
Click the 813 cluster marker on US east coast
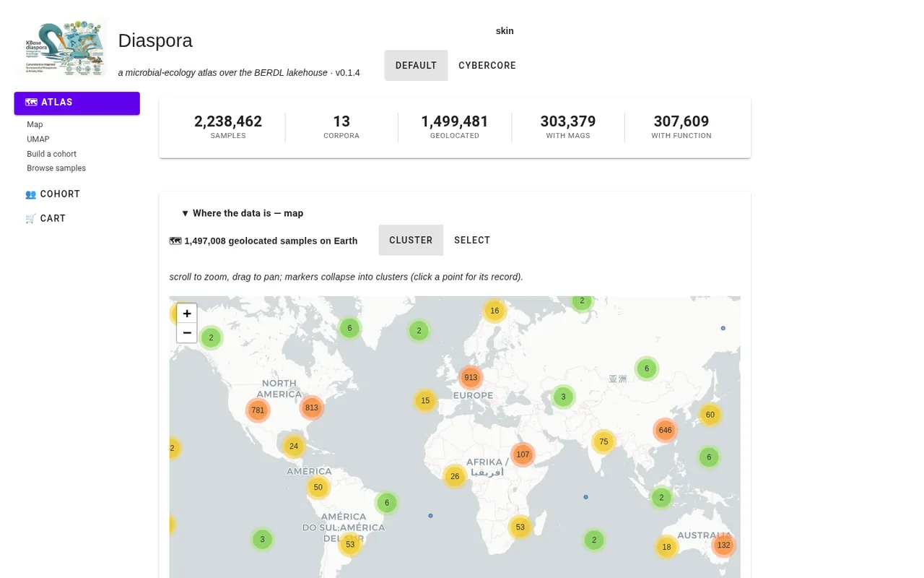(311, 407)
